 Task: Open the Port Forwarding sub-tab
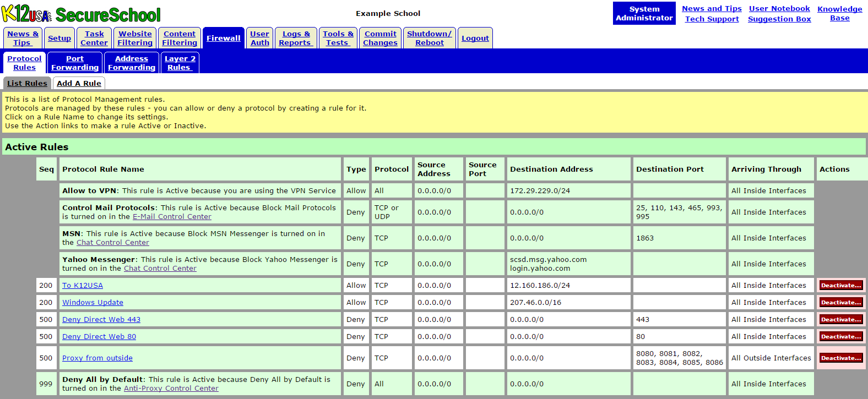click(75, 63)
